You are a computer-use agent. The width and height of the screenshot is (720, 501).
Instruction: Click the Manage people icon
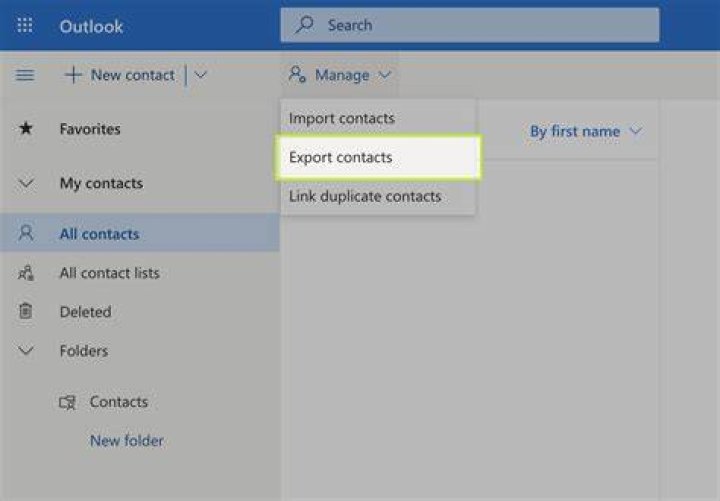tap(297, 74)
